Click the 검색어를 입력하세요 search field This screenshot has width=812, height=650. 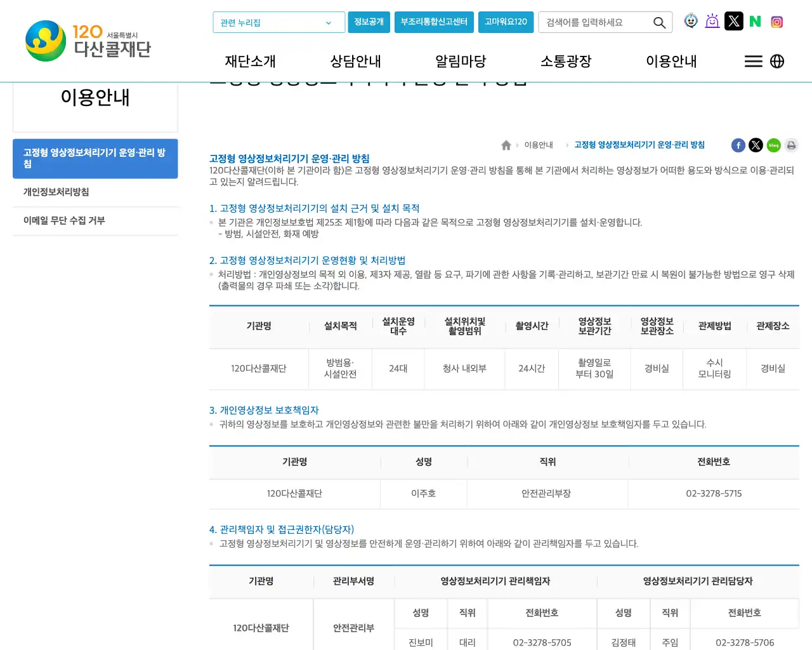(x=594, y=23)
